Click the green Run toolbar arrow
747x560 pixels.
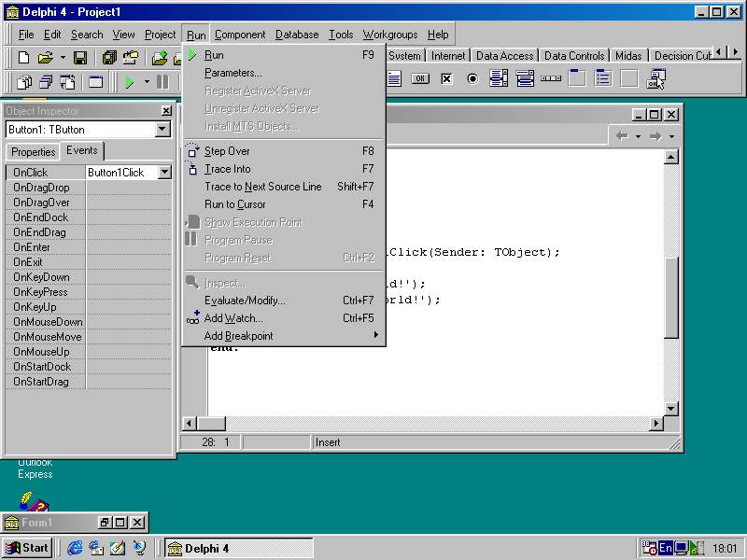pyautogui.click(x=129, y=82)
